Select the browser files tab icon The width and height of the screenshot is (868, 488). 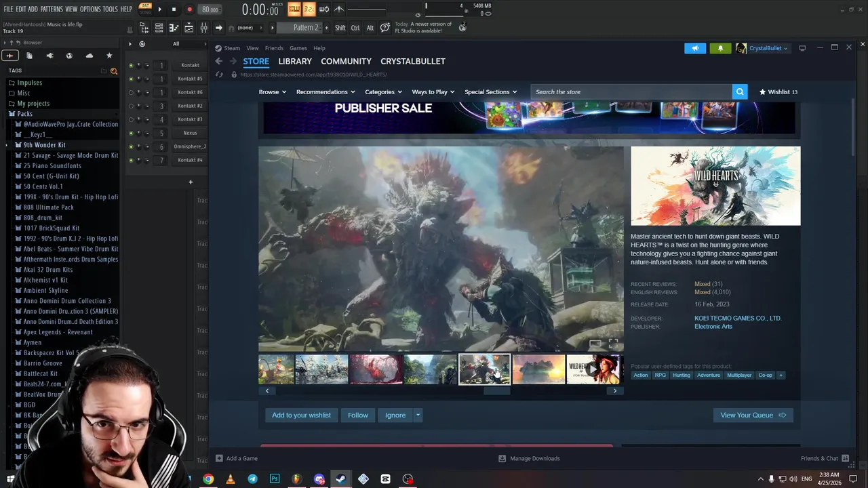click(29, 56)
